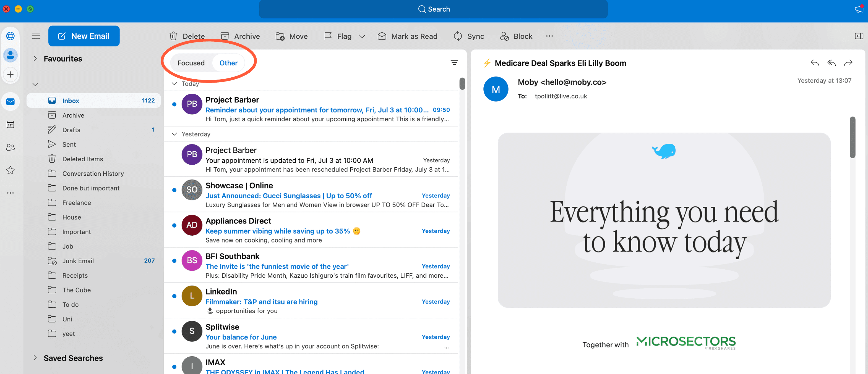
Task: Click the message list scrollbar
Action: pyautogui.click(x=462, y=84)
